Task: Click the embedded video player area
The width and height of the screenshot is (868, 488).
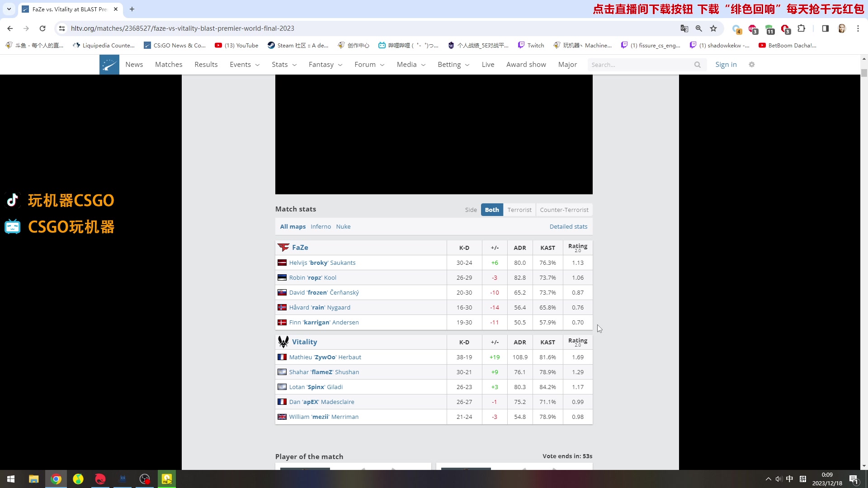Action: pyautogui.click(x=434, y=134)
